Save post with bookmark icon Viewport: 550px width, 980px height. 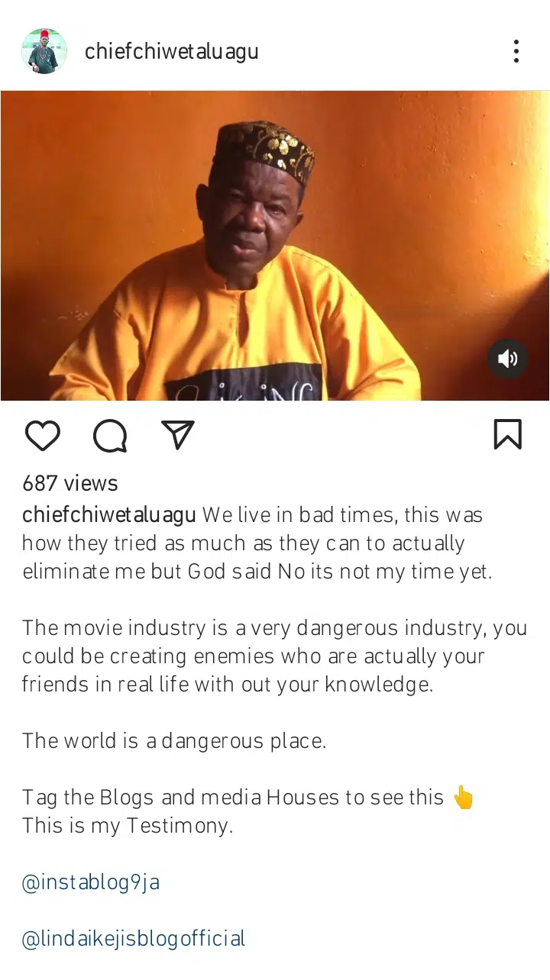[x=507, y=434]
